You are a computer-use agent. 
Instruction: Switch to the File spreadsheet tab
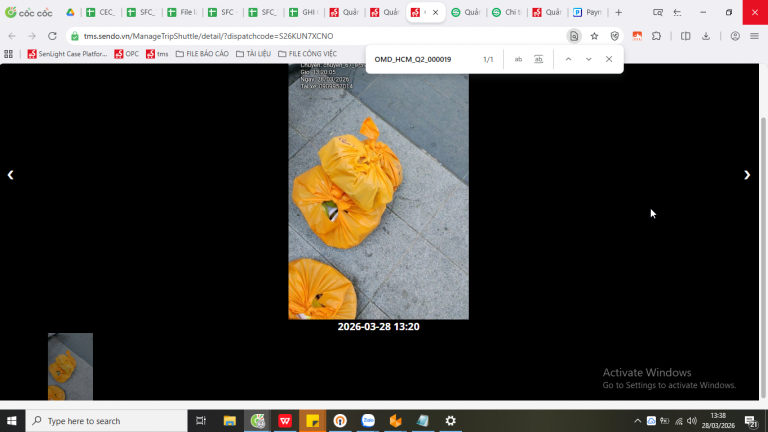pos(182,13)
